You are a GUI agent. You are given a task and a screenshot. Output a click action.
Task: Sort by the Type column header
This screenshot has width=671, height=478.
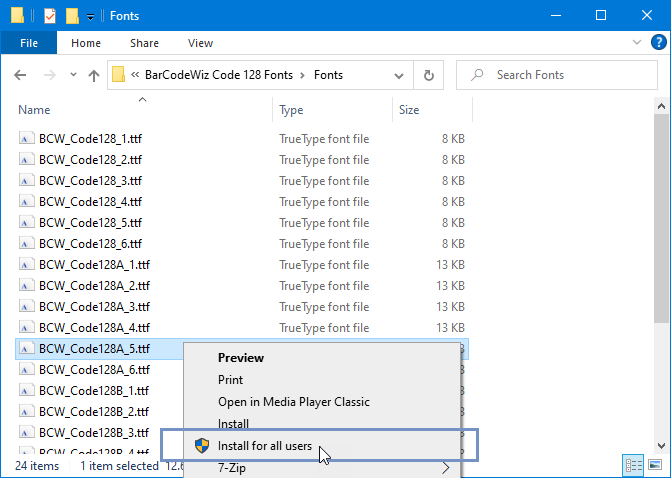[x=291, y=110]
